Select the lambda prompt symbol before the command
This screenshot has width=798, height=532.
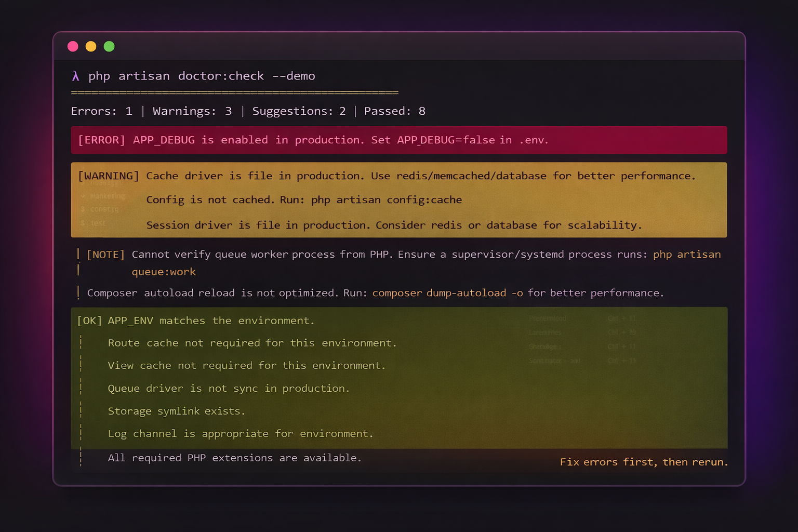point(75,76)
